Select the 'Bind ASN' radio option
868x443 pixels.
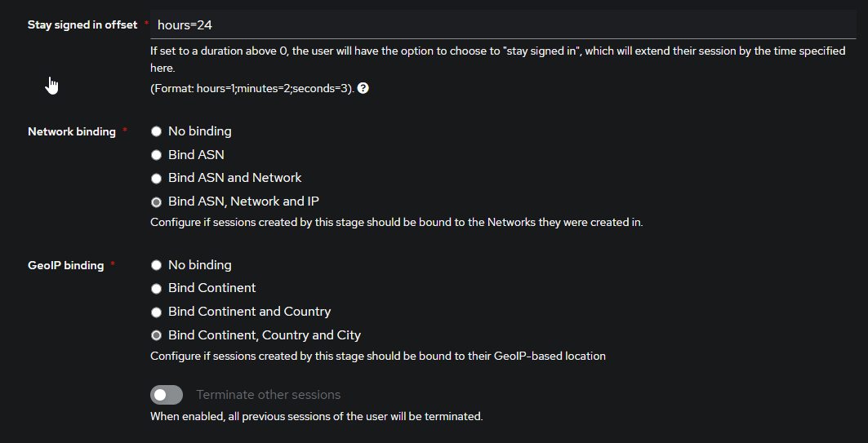click(x=156, y=155)
